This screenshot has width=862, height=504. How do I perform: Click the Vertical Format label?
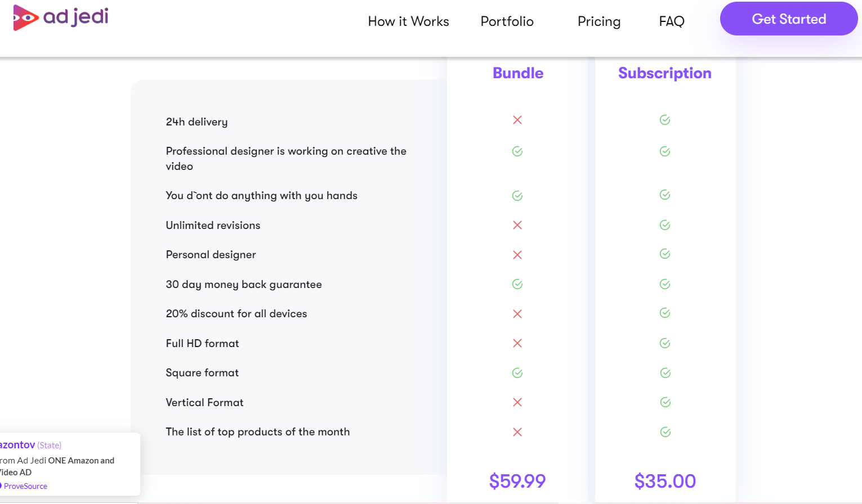[204, 402]
